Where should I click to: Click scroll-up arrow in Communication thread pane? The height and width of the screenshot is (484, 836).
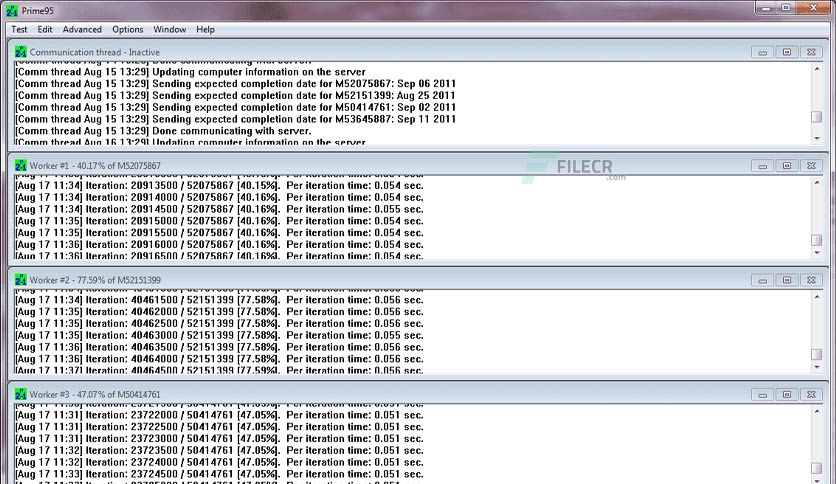(816, 69)
